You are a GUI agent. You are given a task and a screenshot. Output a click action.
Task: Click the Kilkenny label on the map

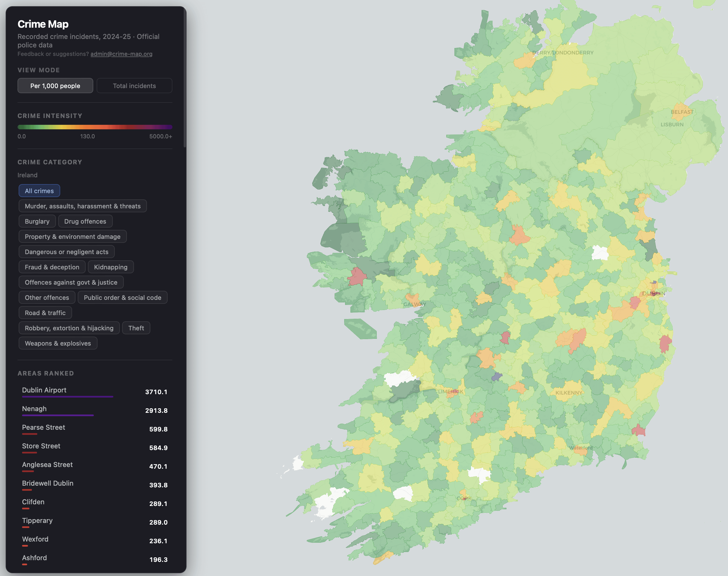coord(569,393)
